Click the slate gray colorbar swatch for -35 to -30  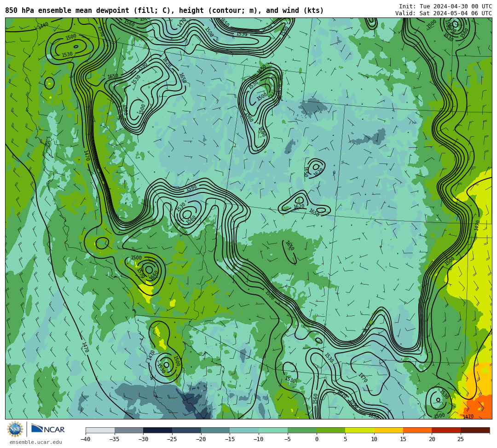pyautogui.click(x=129, y=430)
